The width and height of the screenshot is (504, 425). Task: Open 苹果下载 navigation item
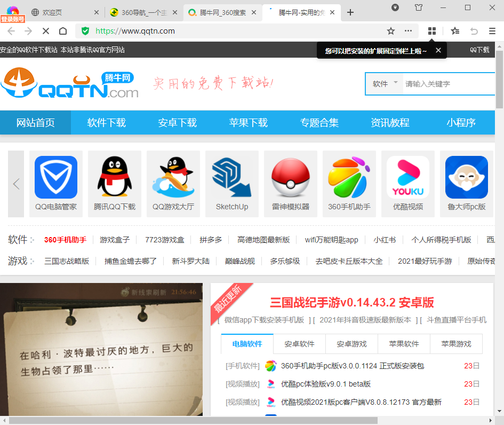(x=248, y=123)
